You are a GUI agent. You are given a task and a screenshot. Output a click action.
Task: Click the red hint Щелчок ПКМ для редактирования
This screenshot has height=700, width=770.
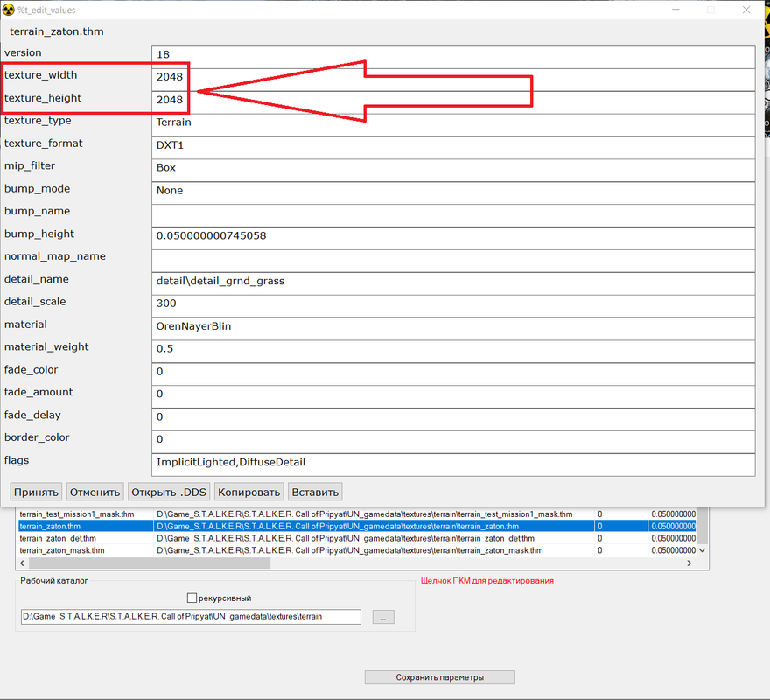pos(487,581)
